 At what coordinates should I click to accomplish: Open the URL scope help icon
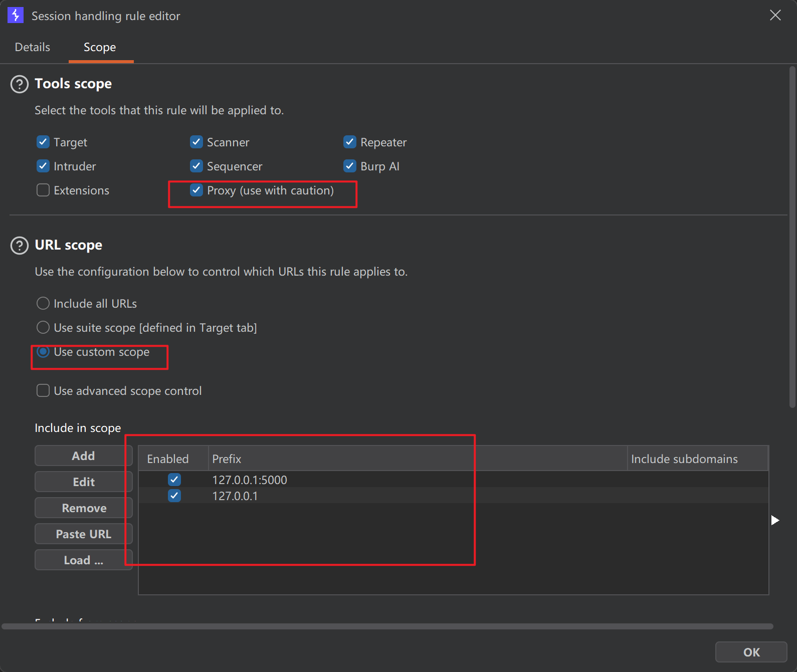20,246
